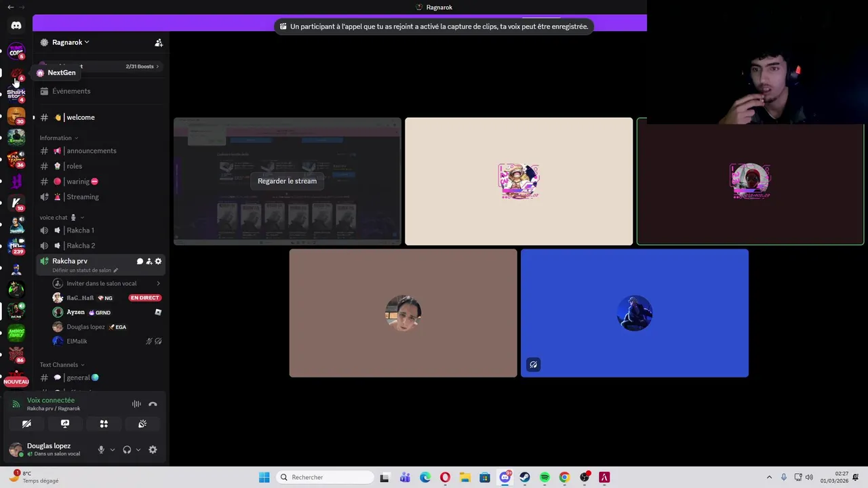Open Steam from the taskbar

(x=525, y=477)
